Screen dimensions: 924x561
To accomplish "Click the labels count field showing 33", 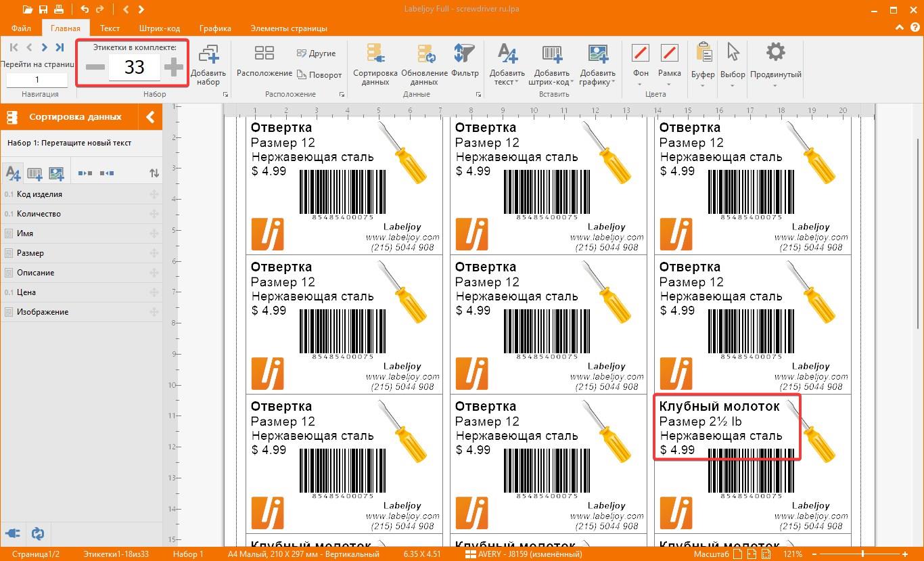I will tap(135, 67).
